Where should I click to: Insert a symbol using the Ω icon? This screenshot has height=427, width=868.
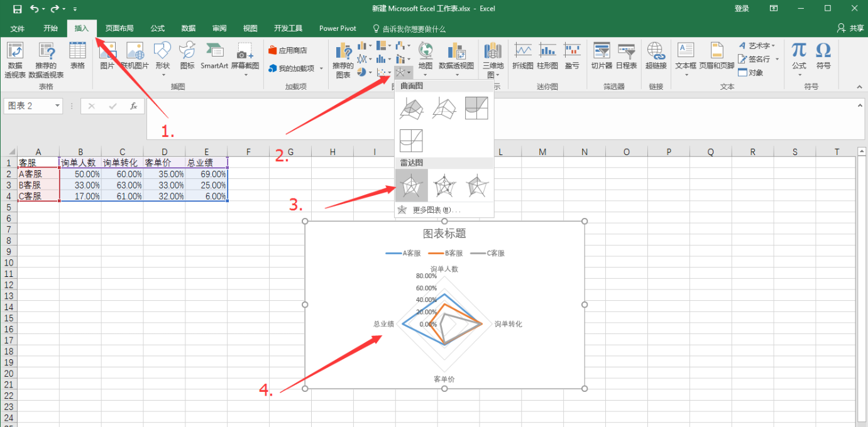823,56
